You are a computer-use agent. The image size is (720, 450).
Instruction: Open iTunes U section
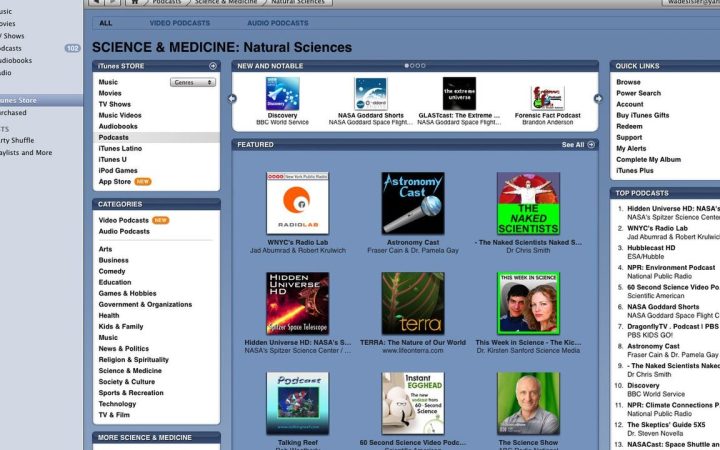[x=112, y=159]
